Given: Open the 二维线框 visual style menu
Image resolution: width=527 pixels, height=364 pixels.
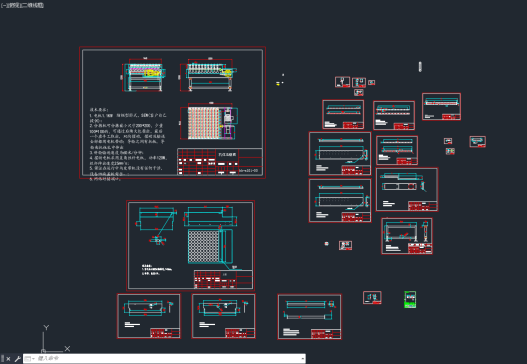Looking at the screenshot, I should click(x=32, y=5).
